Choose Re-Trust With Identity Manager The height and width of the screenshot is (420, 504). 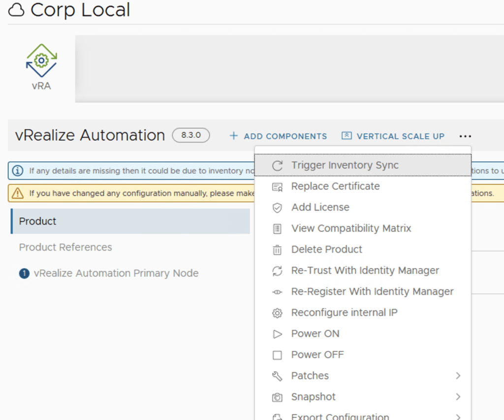point(365,270)
